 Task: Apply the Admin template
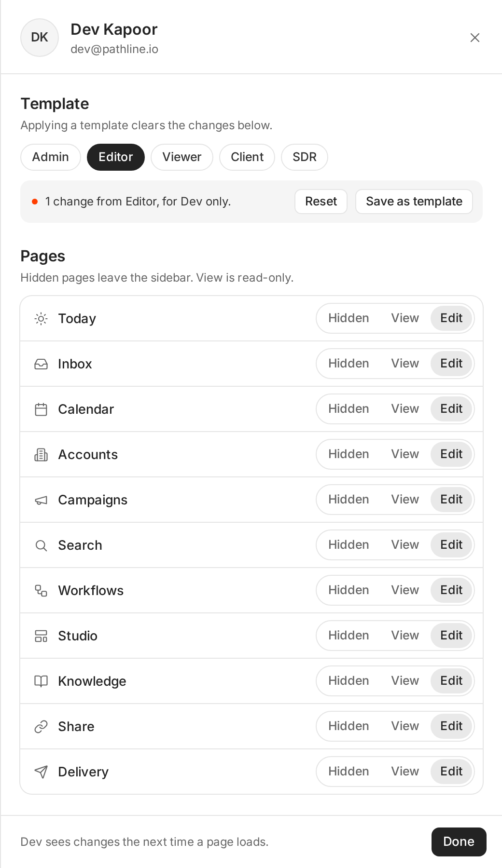coord(51,157)
